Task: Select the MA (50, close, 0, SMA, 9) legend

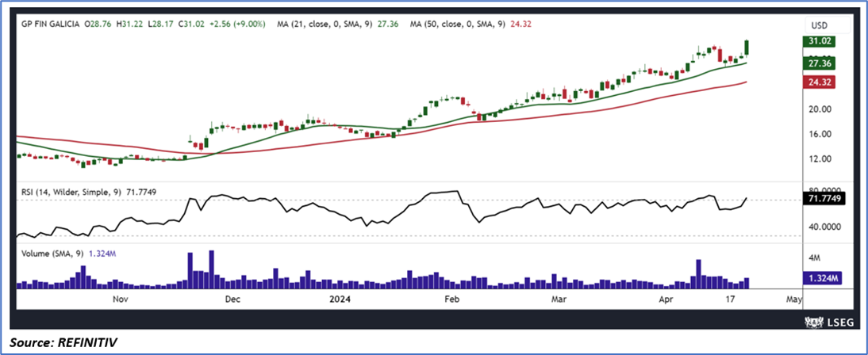Action: [x=471, y=25]
